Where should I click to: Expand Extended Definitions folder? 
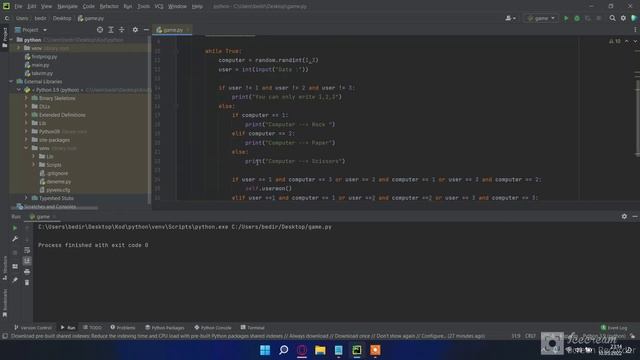(x=26, y=115)
